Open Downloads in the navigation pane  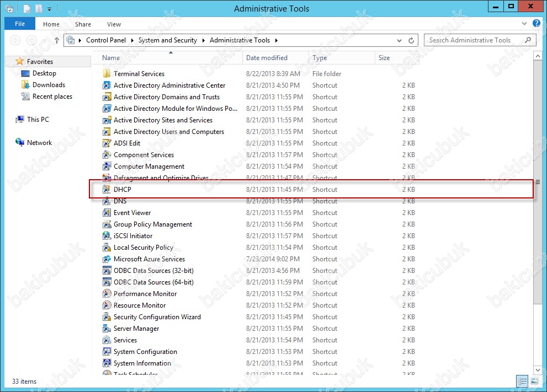coord(49,85)
